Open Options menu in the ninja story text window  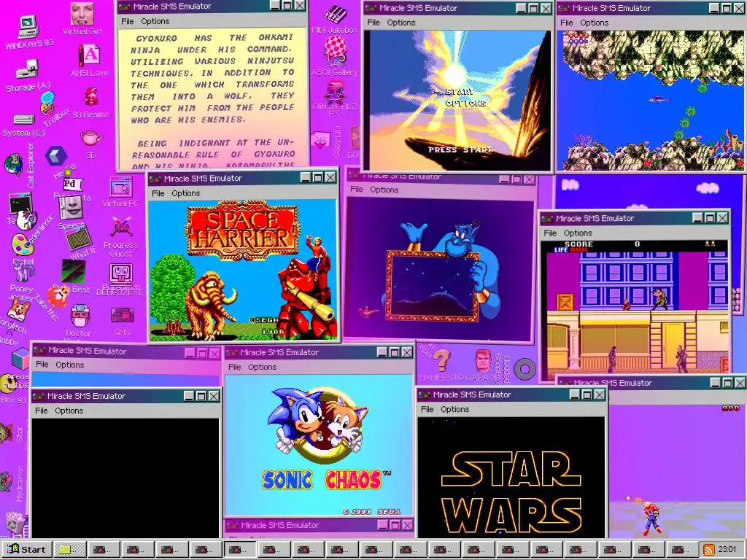(x=155, y=21)
